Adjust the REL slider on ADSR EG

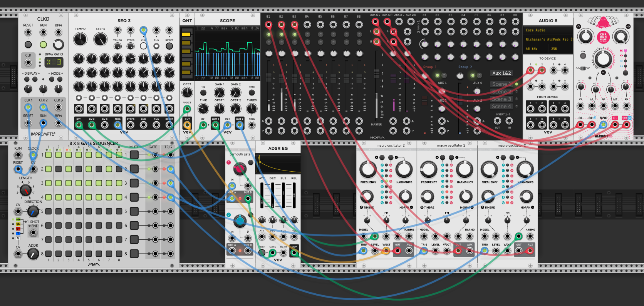(294, 196)
